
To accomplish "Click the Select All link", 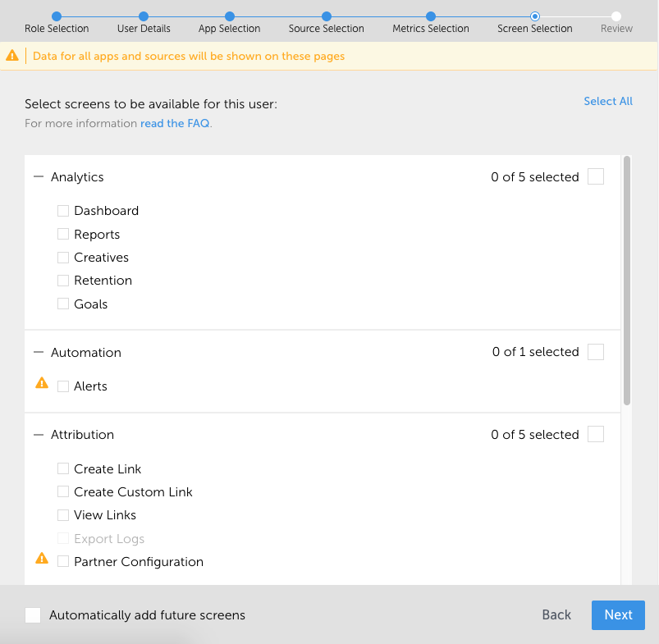I will click(x=608, y=101).
